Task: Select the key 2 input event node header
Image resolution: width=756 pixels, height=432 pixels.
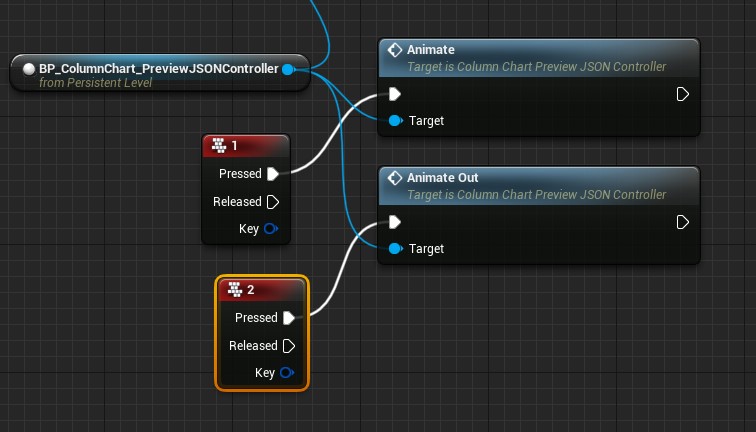Action: pos(262,290)
